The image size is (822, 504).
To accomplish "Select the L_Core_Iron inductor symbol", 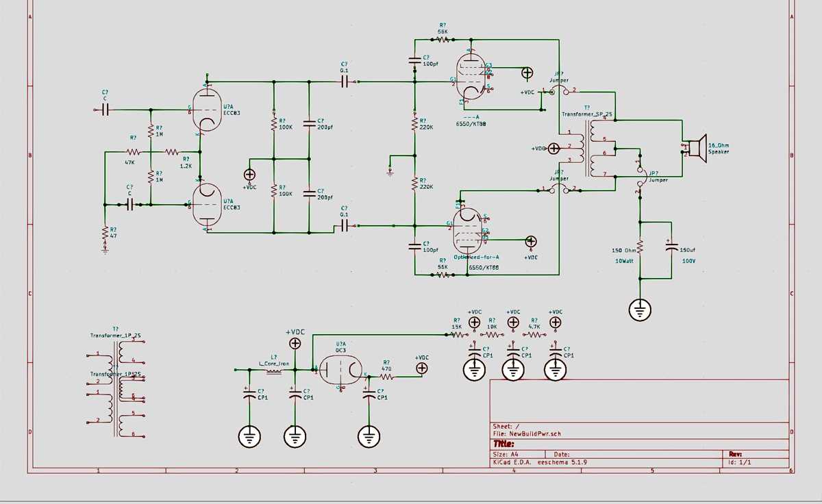I will pos(273,370).
